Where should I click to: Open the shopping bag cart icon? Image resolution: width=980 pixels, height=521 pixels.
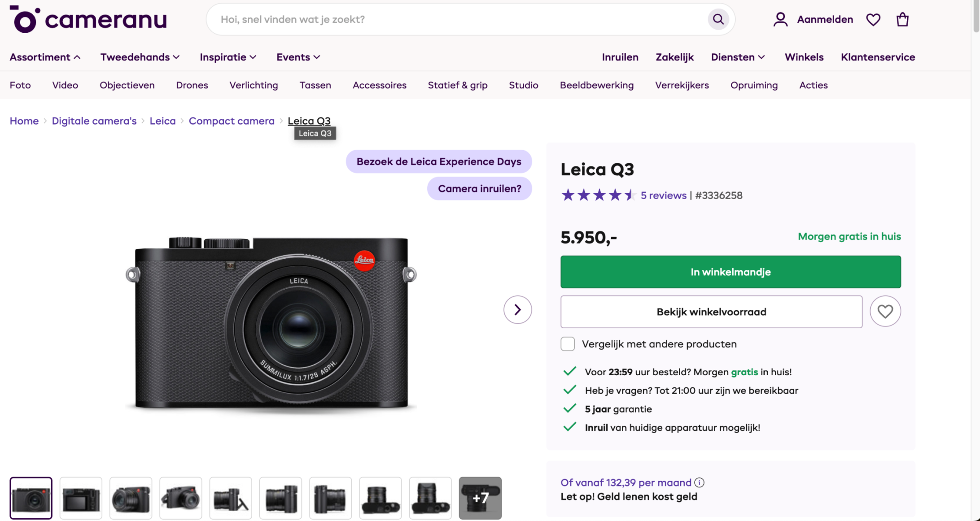902,20
